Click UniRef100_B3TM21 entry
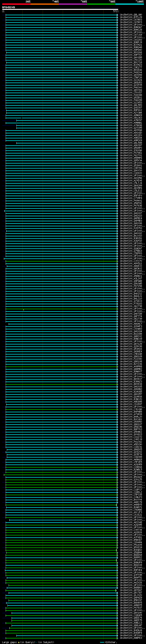 (x=131, y=45)
